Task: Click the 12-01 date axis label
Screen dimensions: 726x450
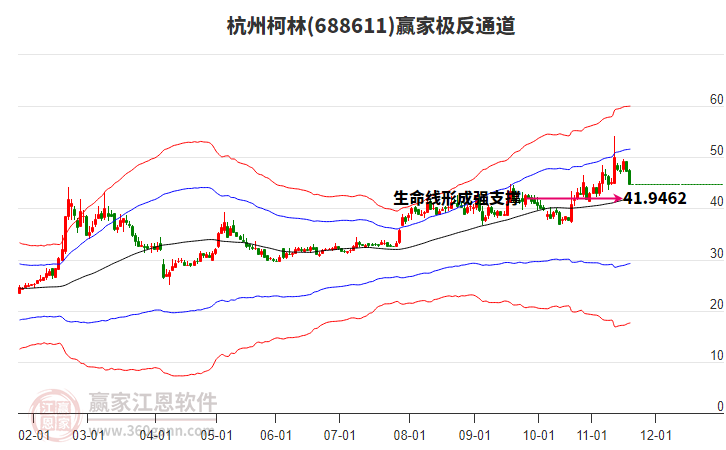Action: (656, 436)
